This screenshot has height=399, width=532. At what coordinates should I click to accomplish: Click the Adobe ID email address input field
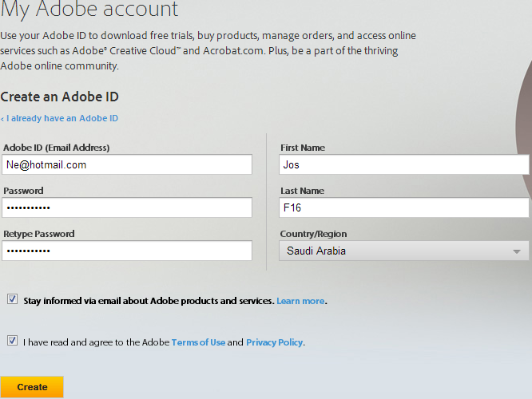coord(127,164)
